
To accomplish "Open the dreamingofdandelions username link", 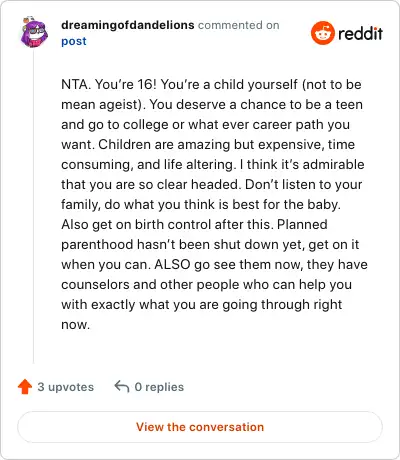I will 128,25.
